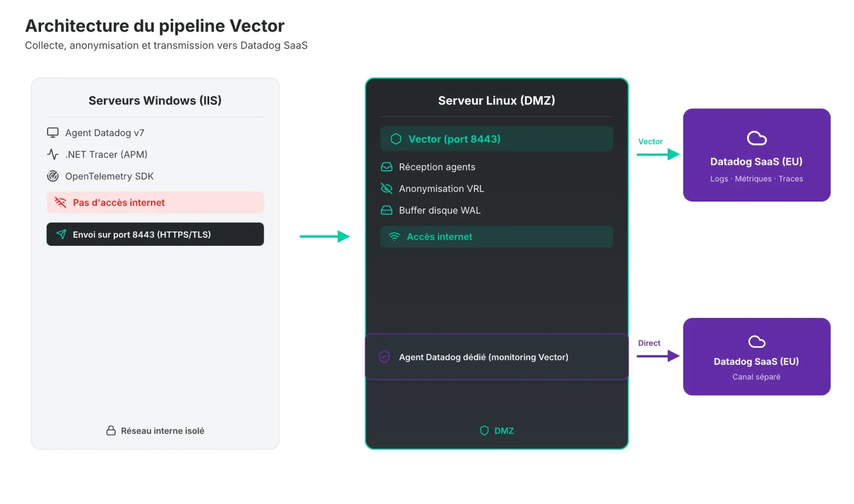Click the disk icon beside Buffer disque WAL

tap(386, 210)
